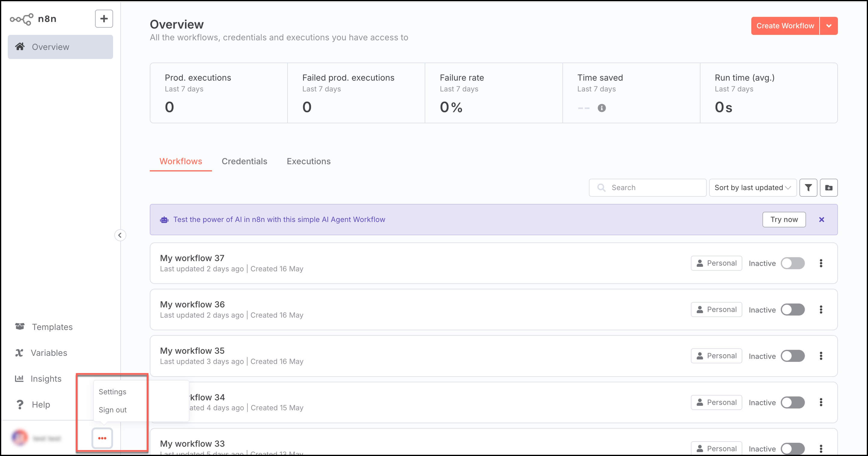The height and width of the screenshot is (456, 868).
Task: Click the Time saved info icon
Action: coord(602,108)
